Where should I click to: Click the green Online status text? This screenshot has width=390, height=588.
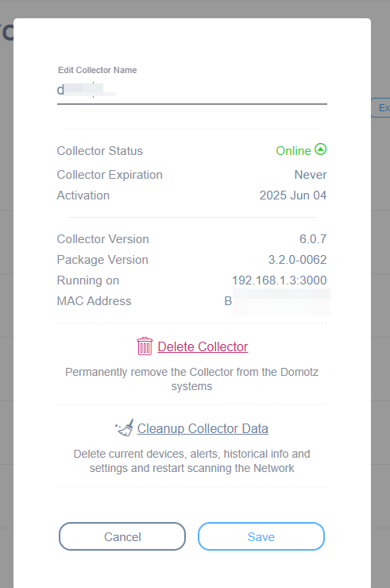pos(293,151)
